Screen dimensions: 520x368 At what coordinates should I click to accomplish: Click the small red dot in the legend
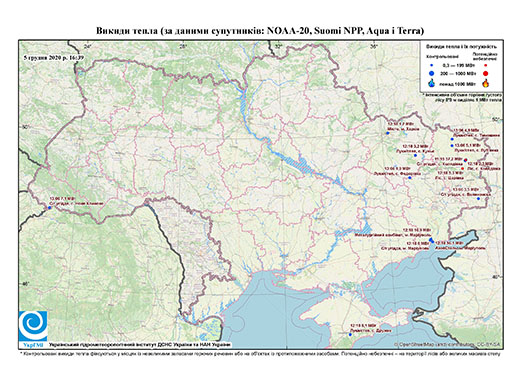click(x=486, y=65)
